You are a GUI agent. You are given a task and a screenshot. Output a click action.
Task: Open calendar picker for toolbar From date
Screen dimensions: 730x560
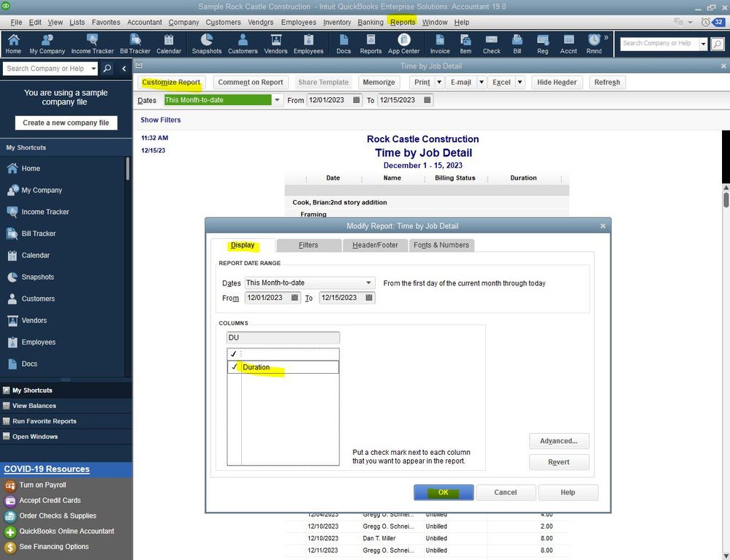point(356,100)
